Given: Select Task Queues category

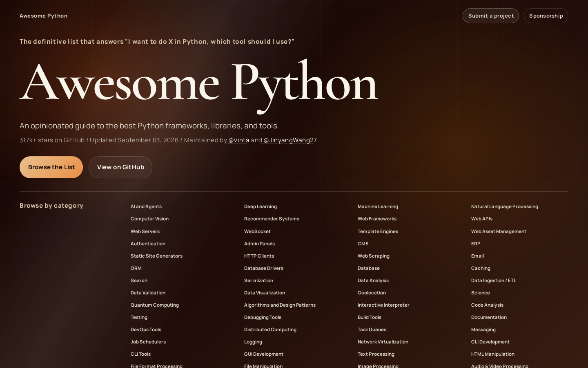Looking at the screenshot, I should pyautogui.click(x=372, y=330).
